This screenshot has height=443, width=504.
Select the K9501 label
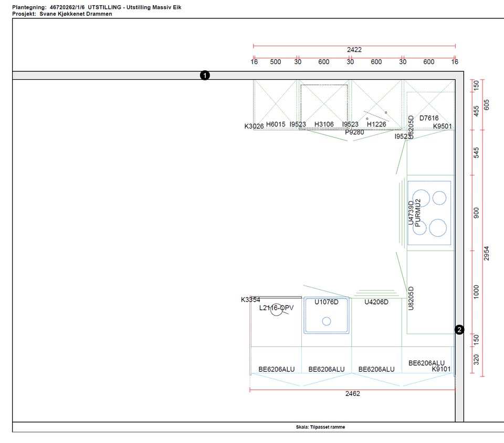[442, 126]
